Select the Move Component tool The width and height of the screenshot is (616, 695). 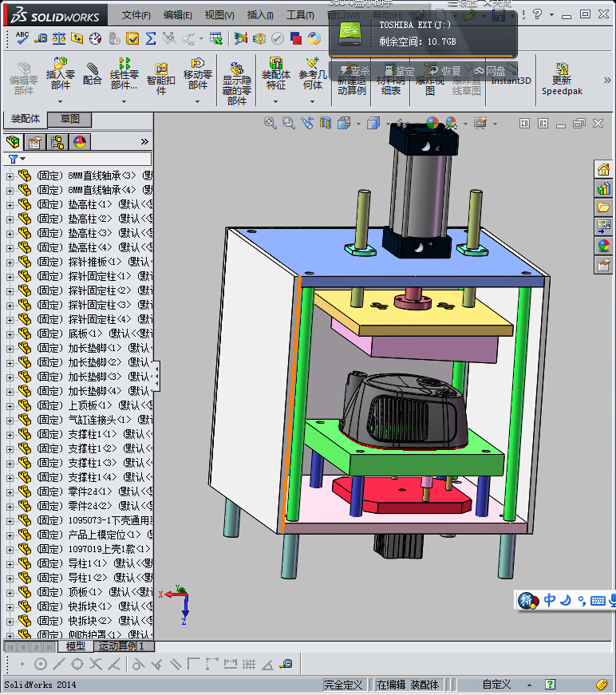click(198, 74)
